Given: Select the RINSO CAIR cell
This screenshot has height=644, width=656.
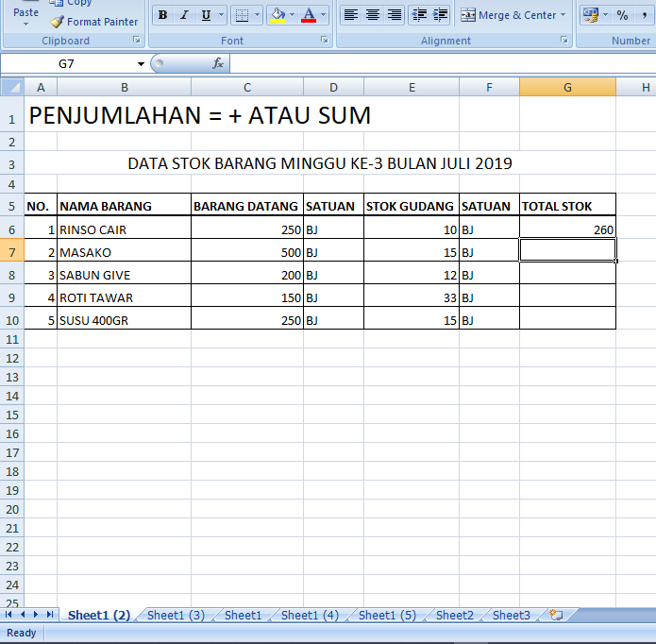Looking at the screenshot, I should (x=124, y=229).
